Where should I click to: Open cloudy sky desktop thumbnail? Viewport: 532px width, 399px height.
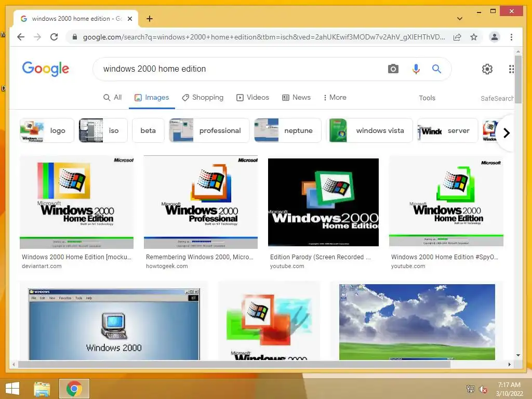click(417, 322)
